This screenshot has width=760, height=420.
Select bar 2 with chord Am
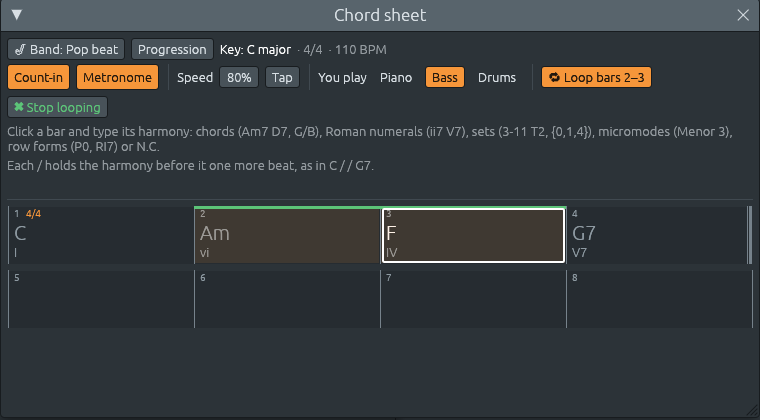pos(287,236)
